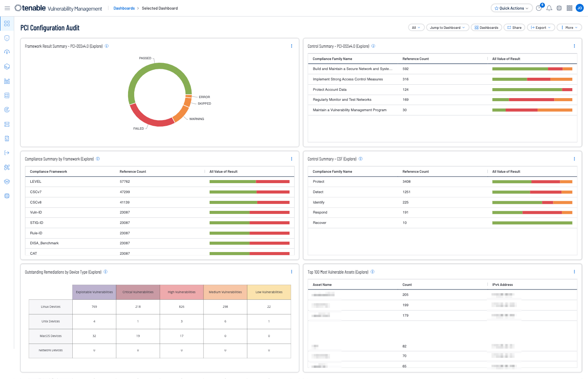
Task: Click the orange WARNING segment of donut chart
Action: tap(181, 114)
